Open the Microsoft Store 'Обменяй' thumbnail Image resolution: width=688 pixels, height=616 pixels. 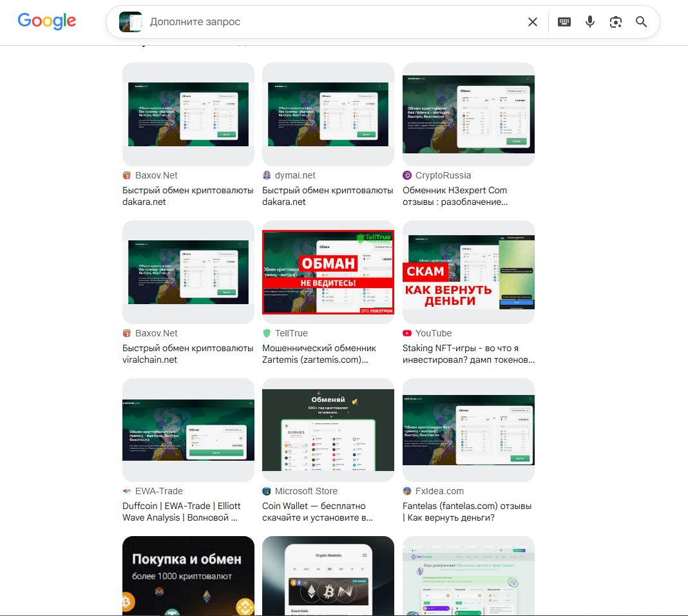(x=328, y=430)
